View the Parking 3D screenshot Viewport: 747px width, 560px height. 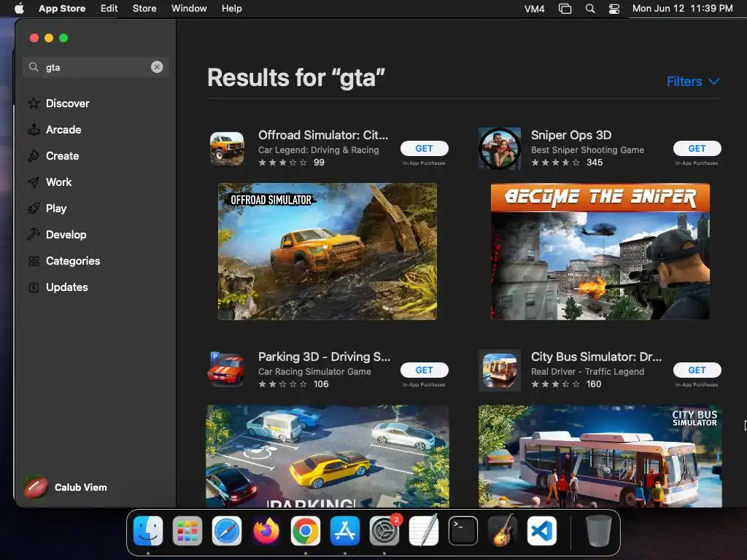(x=328, y=456)
